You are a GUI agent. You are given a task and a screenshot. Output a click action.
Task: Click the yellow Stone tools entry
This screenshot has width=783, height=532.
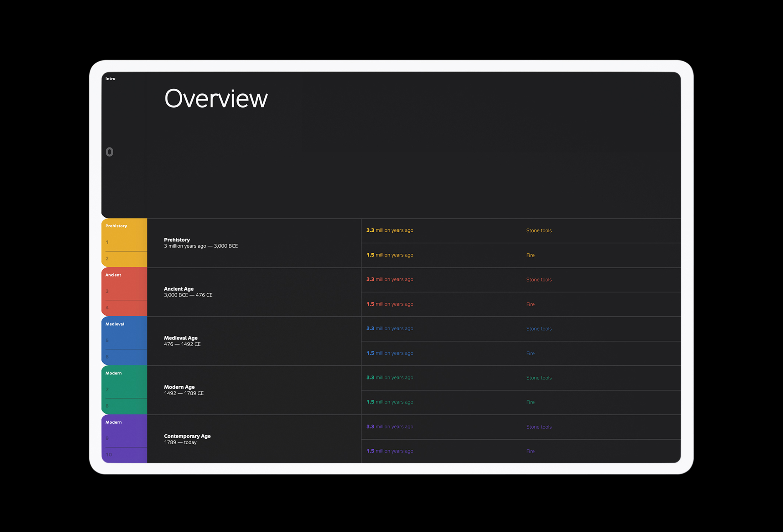tap(539, 230)
